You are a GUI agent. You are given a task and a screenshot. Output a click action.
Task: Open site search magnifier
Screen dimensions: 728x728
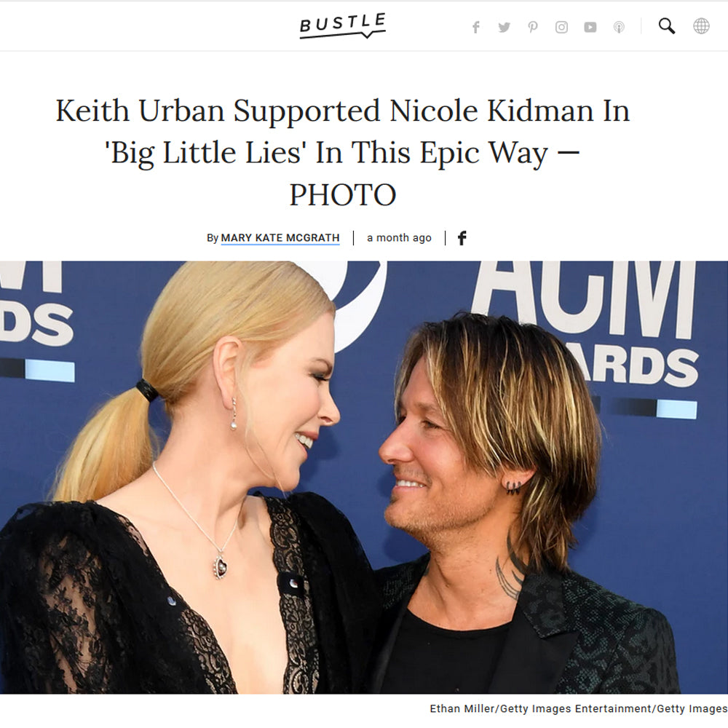[667, 26]
